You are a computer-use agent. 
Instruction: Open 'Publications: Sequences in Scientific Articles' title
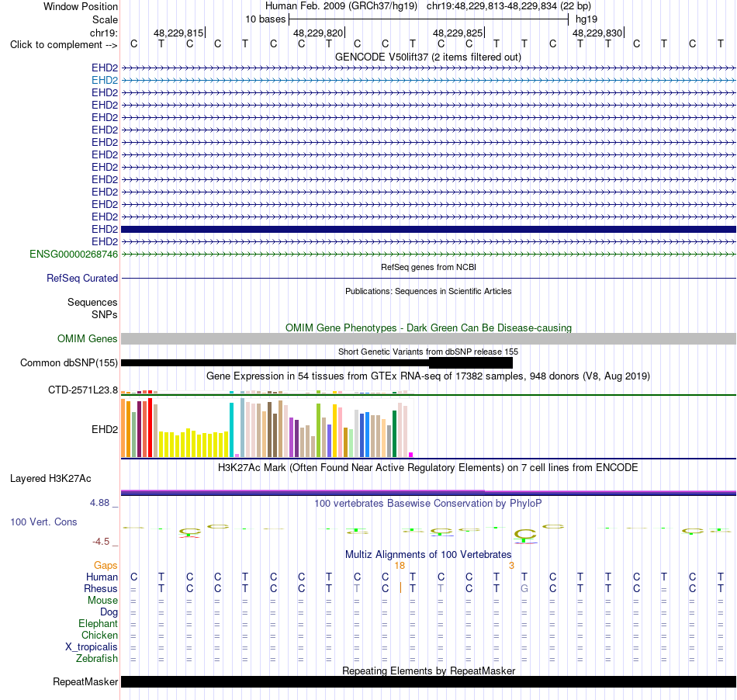click(x=428, y=291)
